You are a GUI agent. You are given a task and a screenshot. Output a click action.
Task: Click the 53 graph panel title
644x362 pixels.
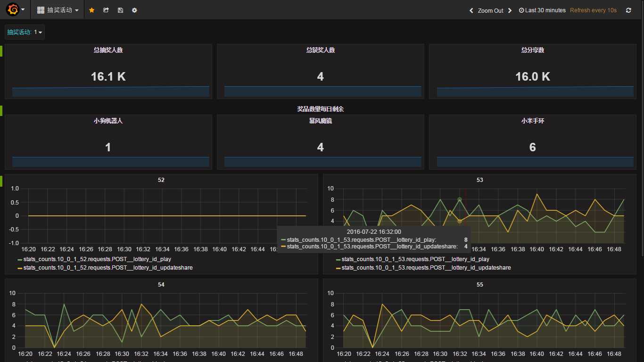coord(479,180)
